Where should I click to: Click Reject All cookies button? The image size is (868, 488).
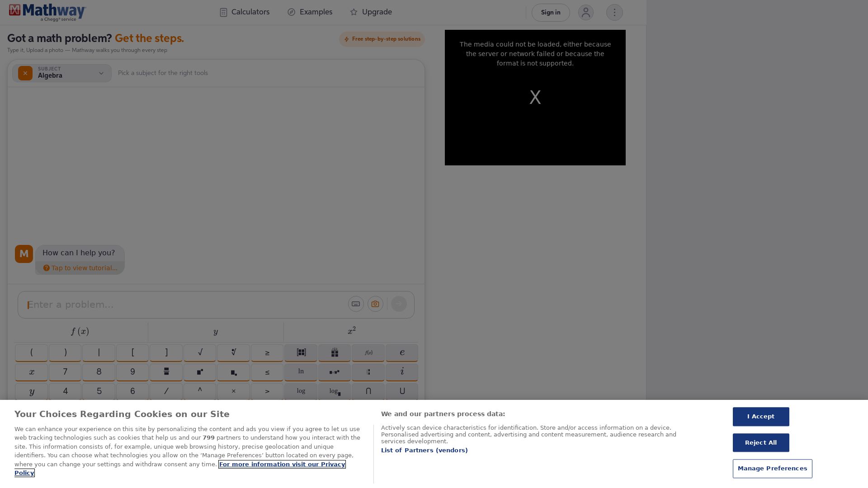click(761, 443)
